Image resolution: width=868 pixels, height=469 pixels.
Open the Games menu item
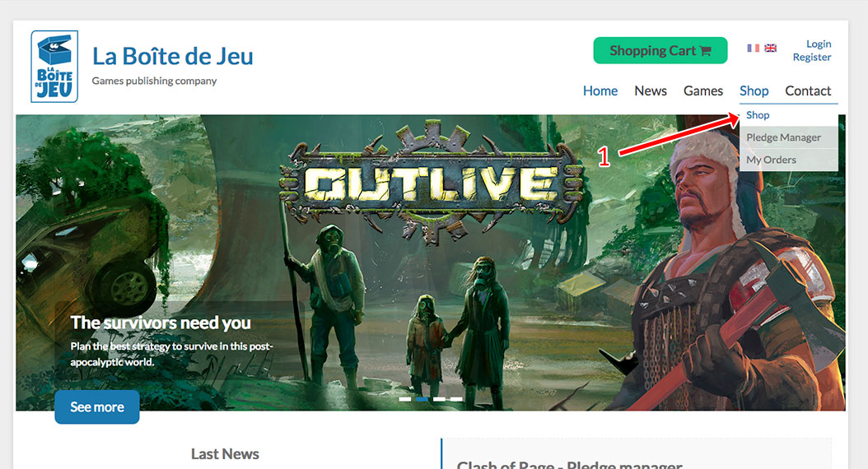(703, 91)
